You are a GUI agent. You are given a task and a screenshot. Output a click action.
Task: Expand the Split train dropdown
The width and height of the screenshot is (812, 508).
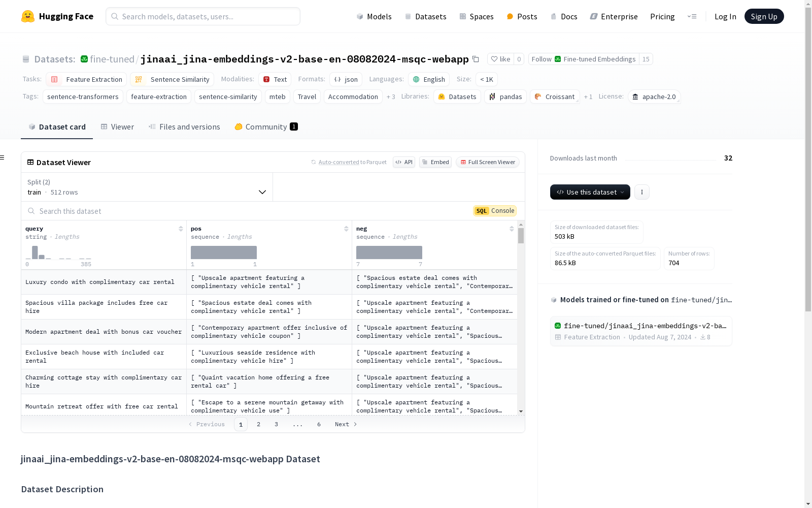point(147,187)
